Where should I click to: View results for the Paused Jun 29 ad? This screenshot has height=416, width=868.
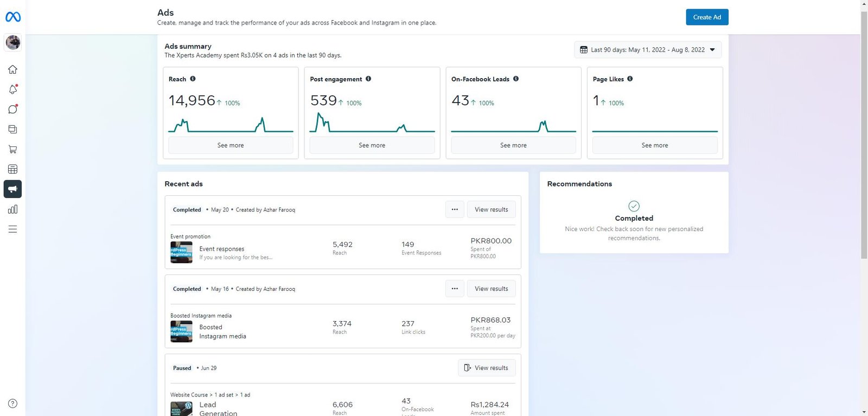pyautogui.click(x=487, y=368)
